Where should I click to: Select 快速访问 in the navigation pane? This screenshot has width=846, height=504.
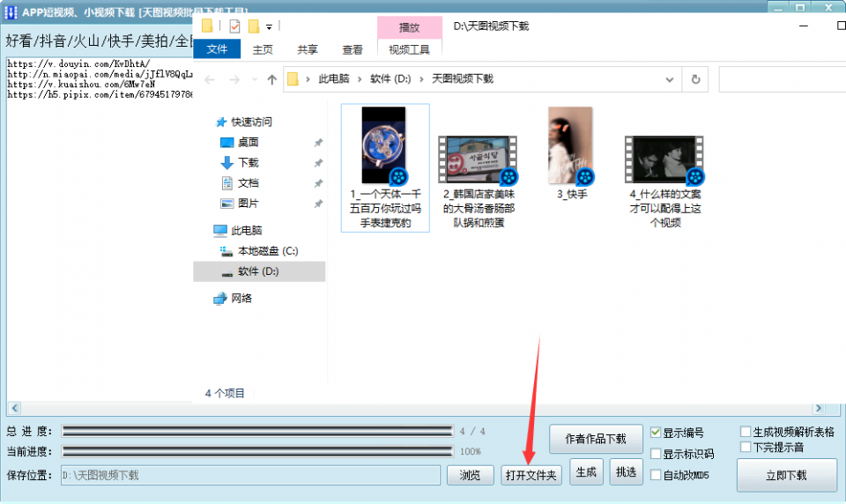(251, 122)
